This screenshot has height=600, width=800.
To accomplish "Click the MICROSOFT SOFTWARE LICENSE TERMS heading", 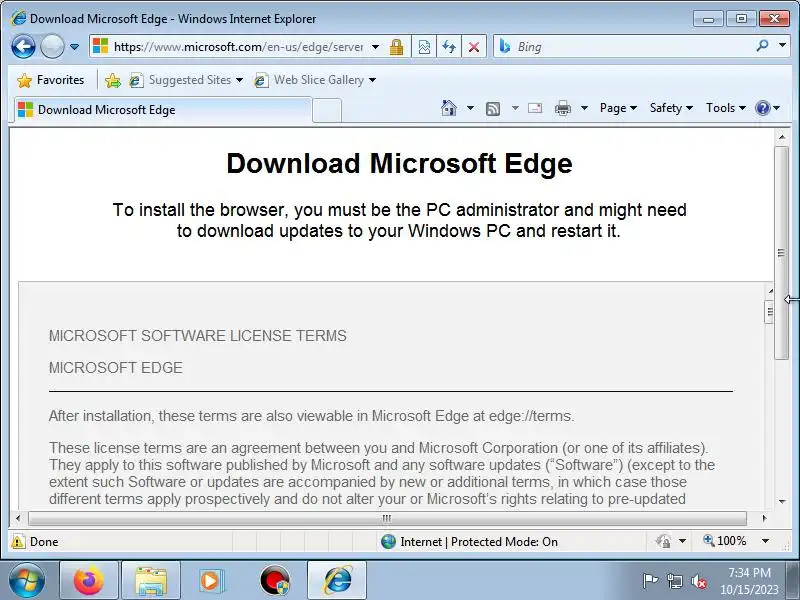I will pyautogui.click(x=197, y=336).
